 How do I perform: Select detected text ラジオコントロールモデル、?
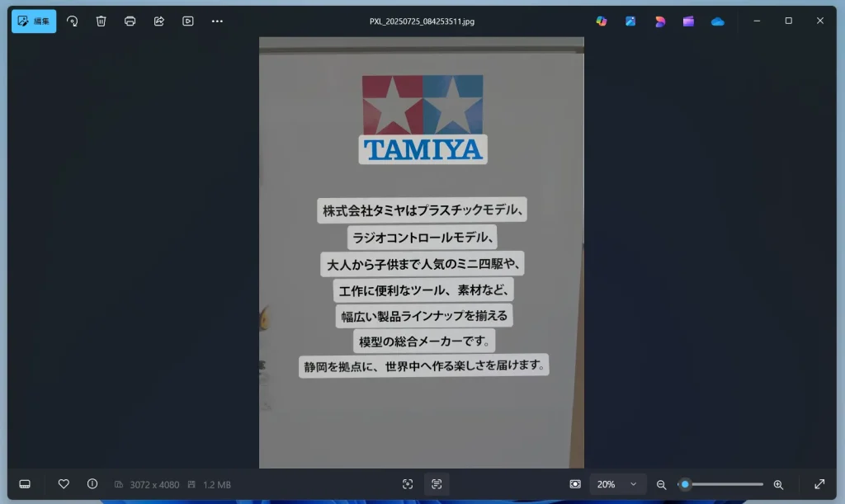pyautogui.click(x=422, y=237)
